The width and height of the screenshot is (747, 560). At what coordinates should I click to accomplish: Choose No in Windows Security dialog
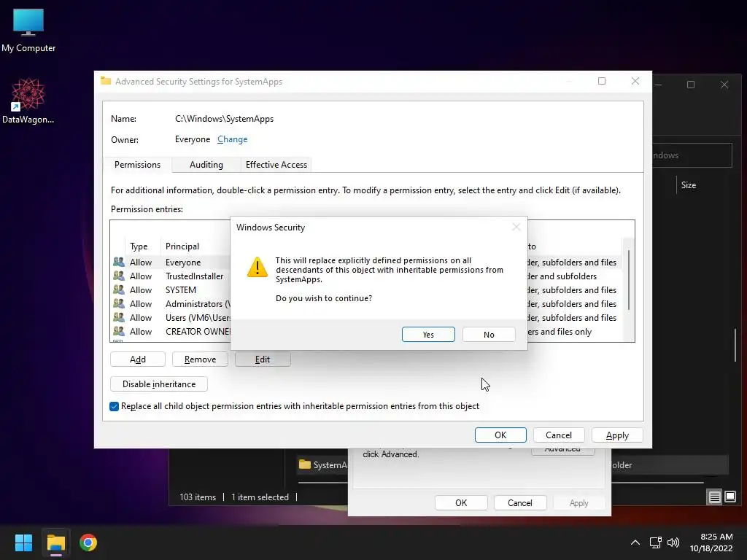489,334
